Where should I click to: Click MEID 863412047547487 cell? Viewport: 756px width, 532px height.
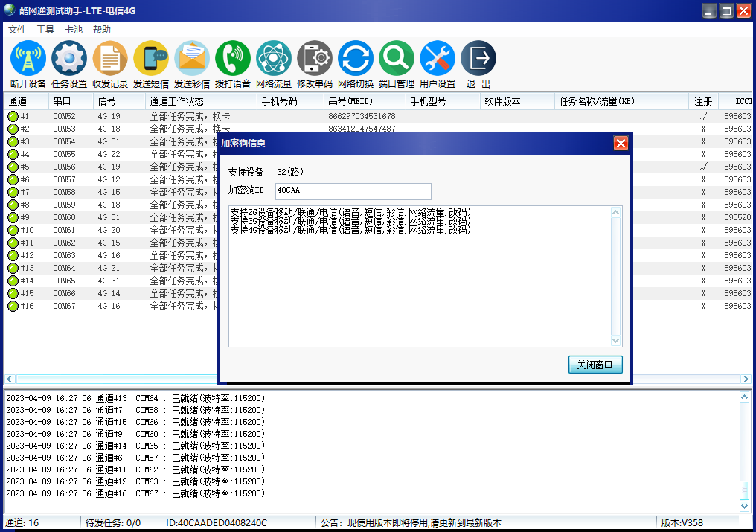click(362, 129)
